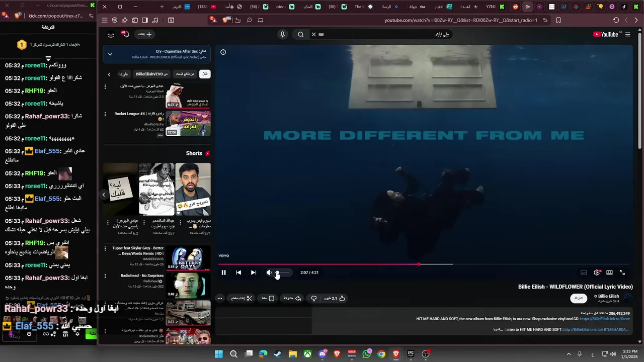Select the BillieEilishVEVO filter chip

tap(151, 74)
